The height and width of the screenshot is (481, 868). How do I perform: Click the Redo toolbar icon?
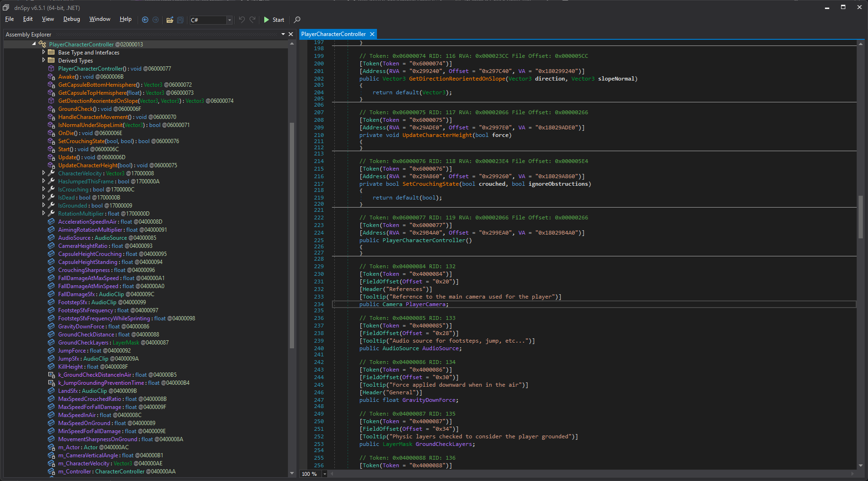(252, 20)
